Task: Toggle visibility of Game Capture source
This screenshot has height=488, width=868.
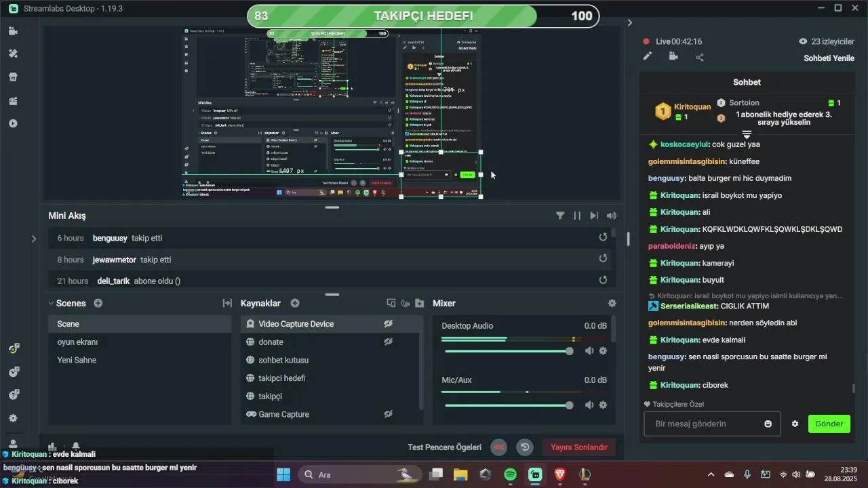Action: click(388, 414)
